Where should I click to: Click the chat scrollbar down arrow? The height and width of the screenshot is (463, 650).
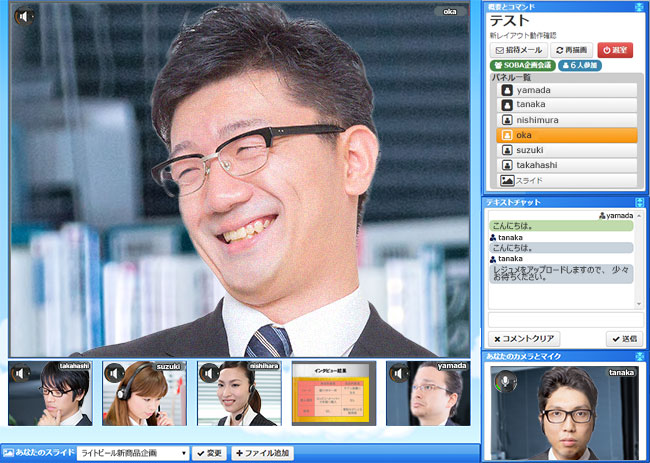(639, 304)
